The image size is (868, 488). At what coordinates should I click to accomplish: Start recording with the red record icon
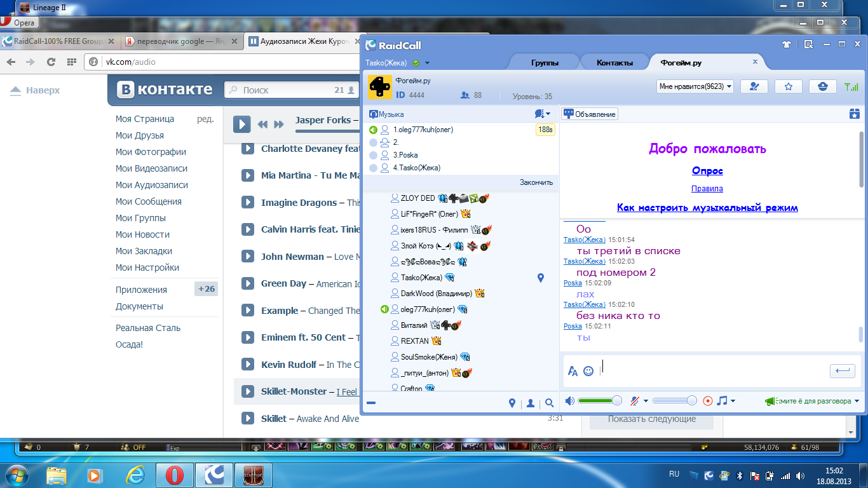pos(708,401)
